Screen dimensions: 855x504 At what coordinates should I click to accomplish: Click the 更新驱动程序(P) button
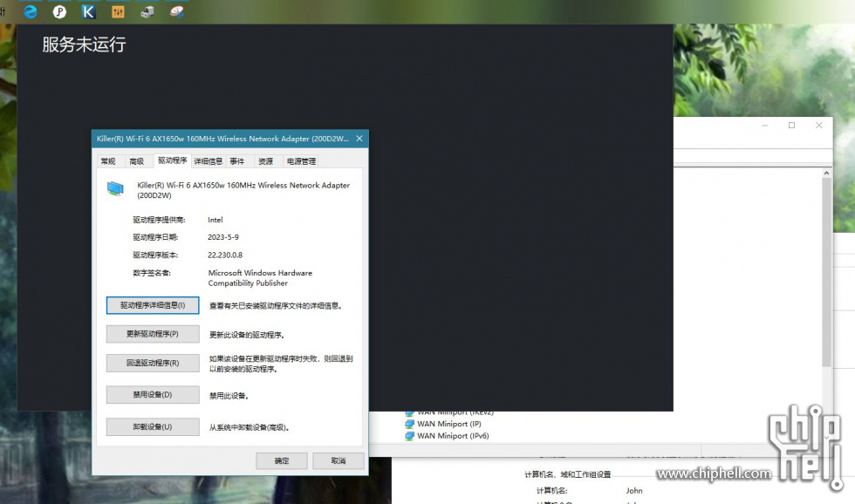pos(153,334)
